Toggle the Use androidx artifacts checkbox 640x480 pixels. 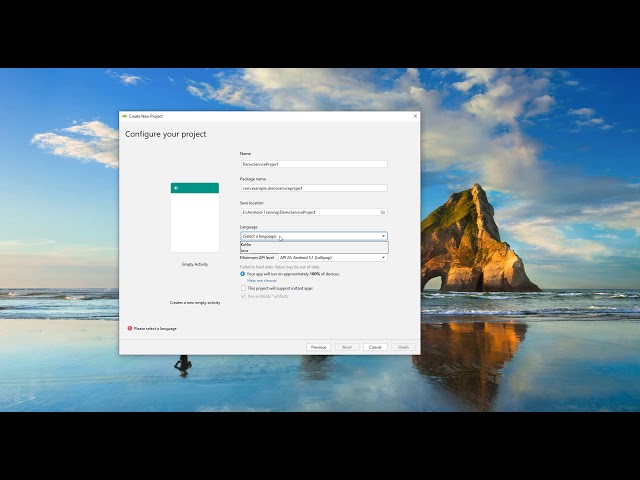(x=243, y=296)
